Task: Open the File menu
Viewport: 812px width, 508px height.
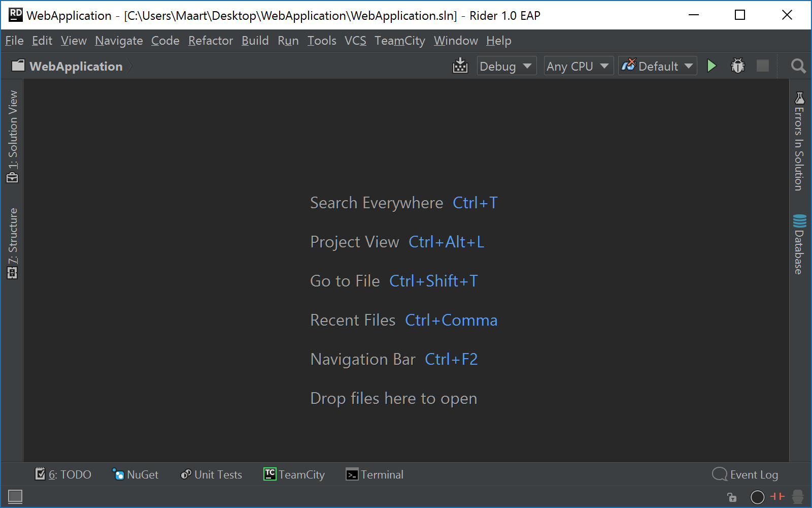Action: tap(14, 41)
